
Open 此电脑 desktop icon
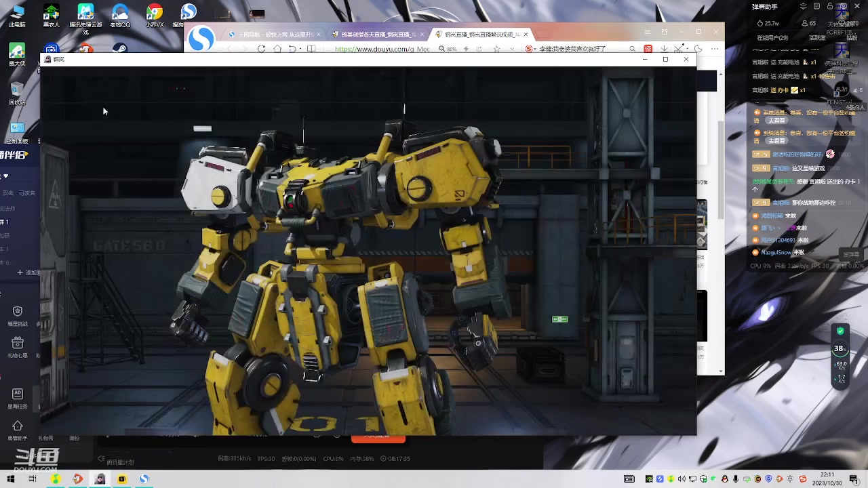tap(17, 15)
